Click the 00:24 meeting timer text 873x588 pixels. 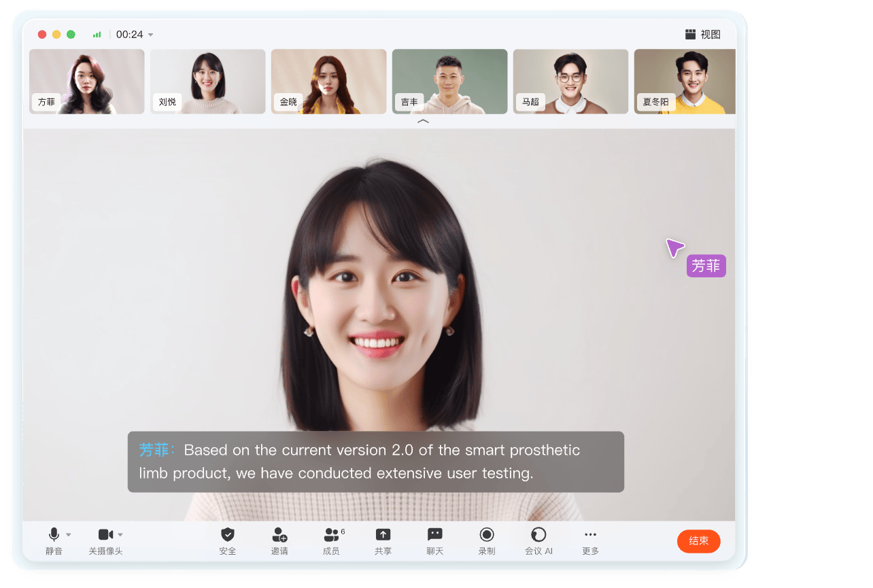coord(129,35)
